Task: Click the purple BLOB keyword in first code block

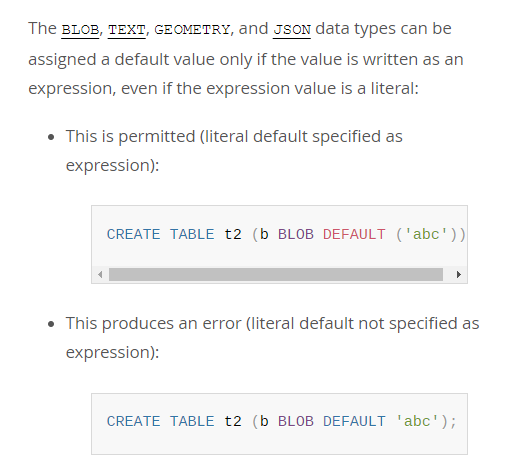Action: pos(296,234)
